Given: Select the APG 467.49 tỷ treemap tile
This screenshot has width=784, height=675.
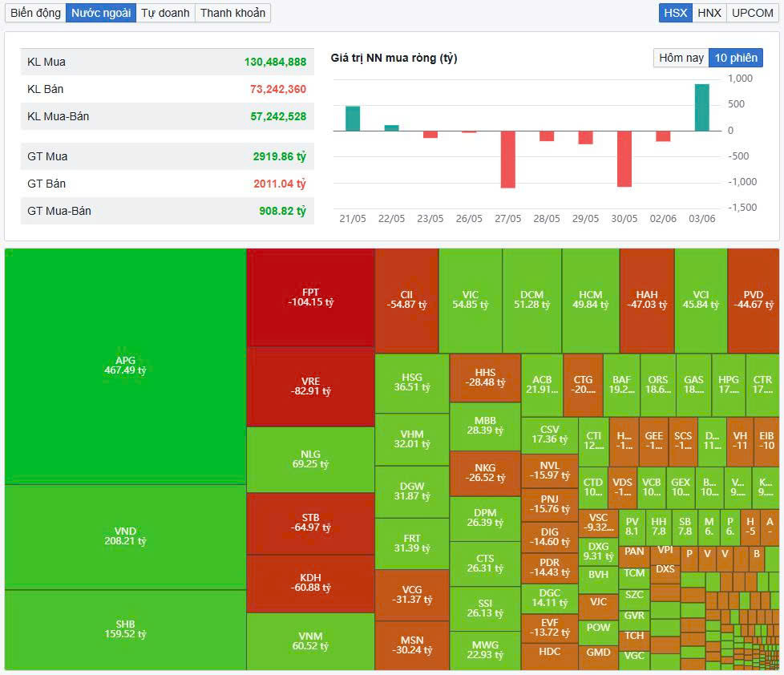Looking at the screenshot, I should [x=126, y=366].
